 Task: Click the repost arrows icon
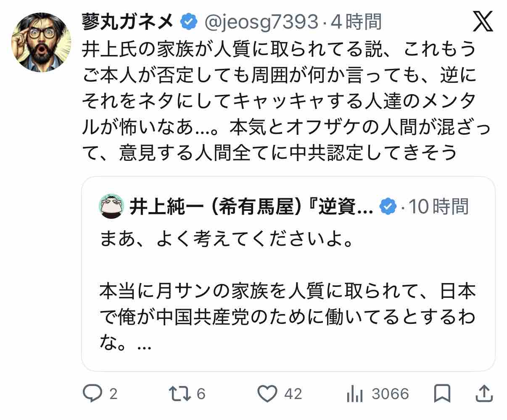pos(180,394)
